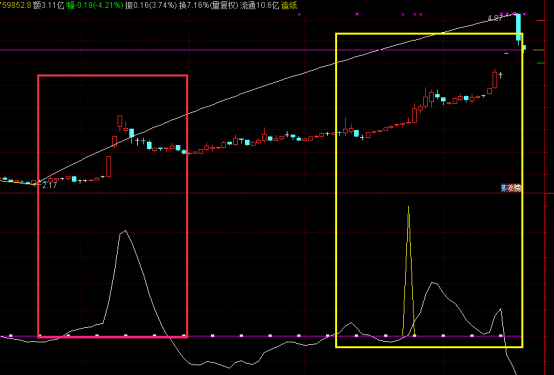Click the 流通10.6亿 float value text
Image resolution: width=554 pixels, height=375 pixels.
coord(260,5)
